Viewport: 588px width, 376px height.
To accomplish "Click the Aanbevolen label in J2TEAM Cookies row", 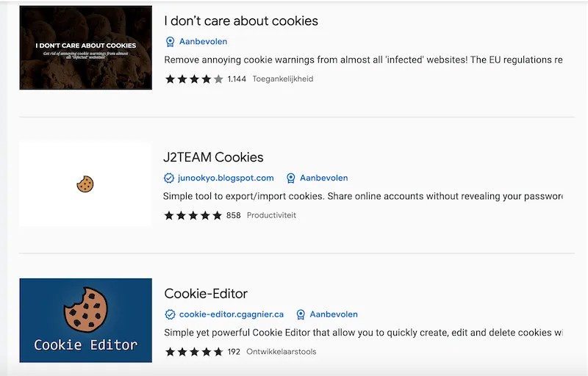I will 324,178.
